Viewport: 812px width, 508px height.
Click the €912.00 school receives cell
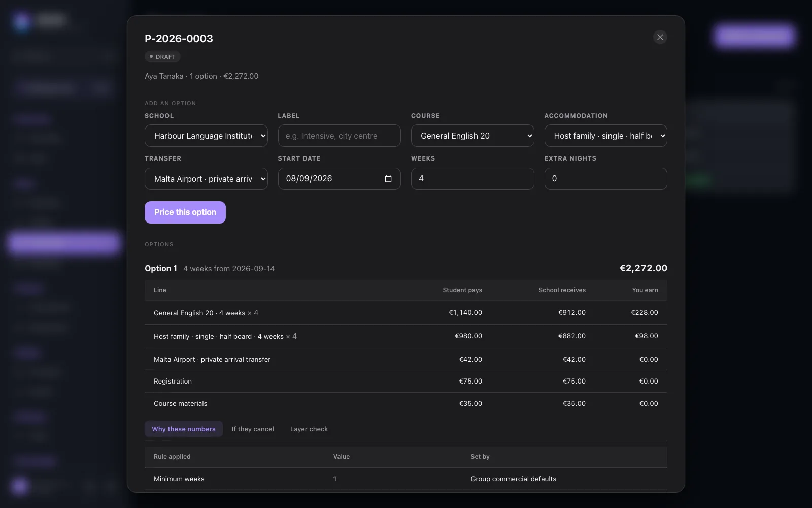point(572,312)
